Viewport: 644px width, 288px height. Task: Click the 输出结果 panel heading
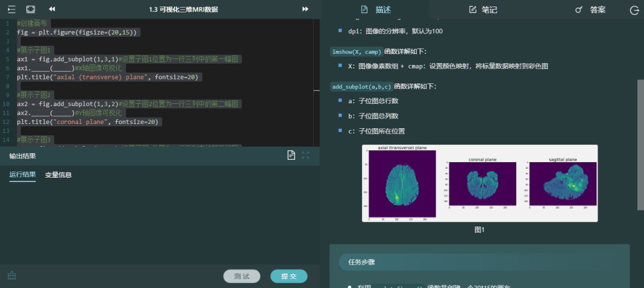23,156
